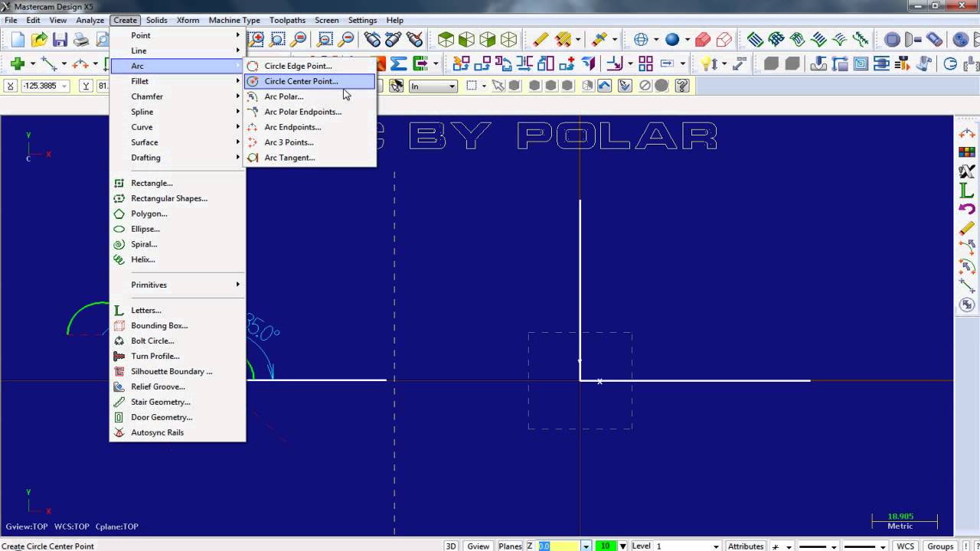Click the green L Letters icon on right toolbar
The height and width of the screenshot is (551, 980).
tap(967, 191)
